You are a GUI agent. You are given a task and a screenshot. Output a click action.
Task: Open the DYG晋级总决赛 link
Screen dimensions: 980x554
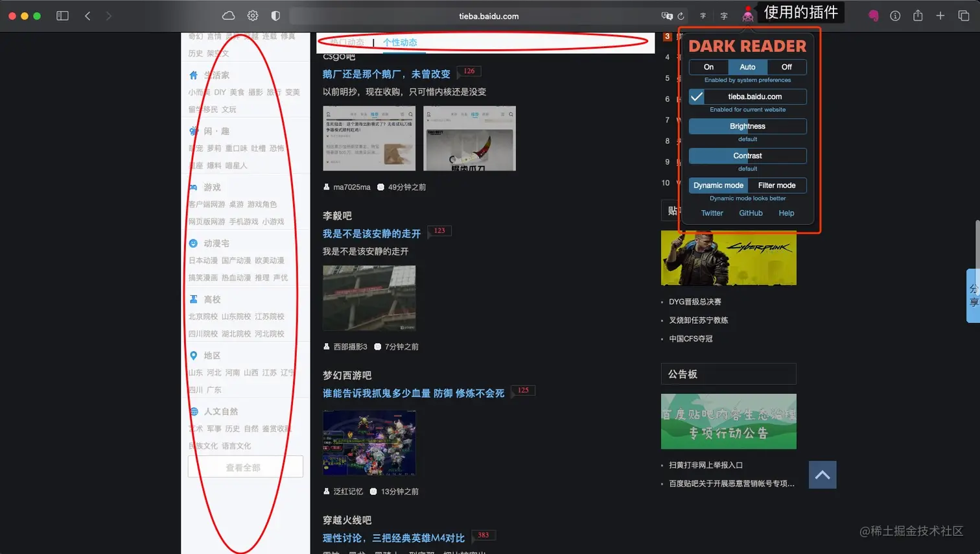click(695, 302)
